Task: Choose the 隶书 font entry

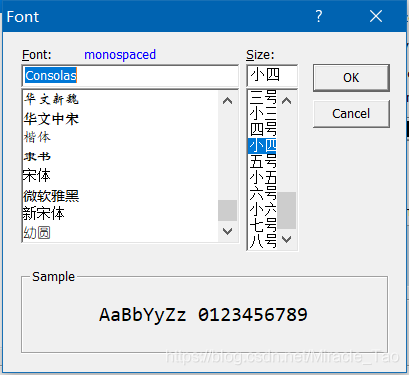Action: pyautogui.click(x=37, y=156)
